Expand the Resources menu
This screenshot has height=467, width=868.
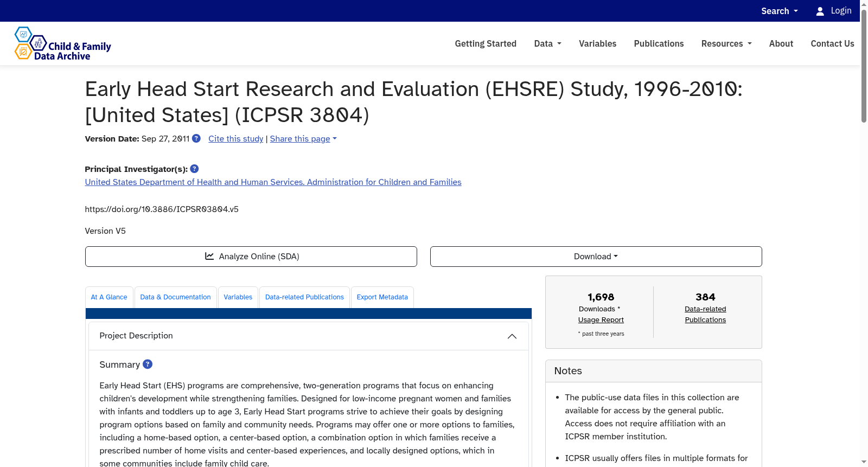pos(726,43)
